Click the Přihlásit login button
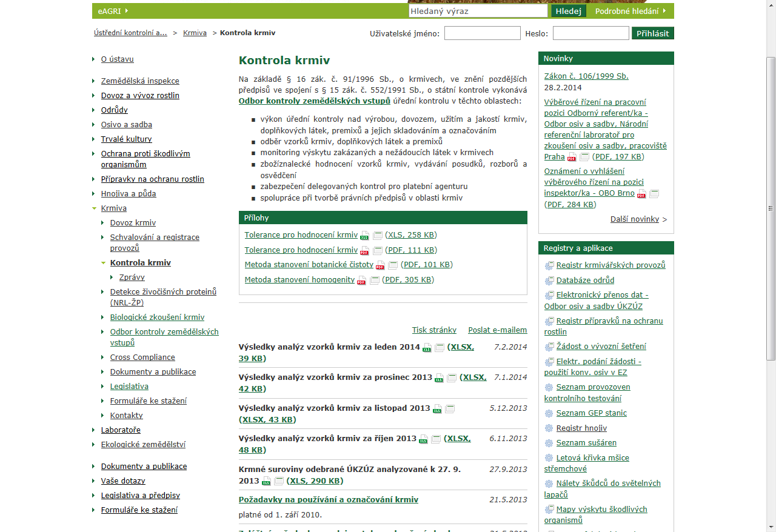 point(653,33)
